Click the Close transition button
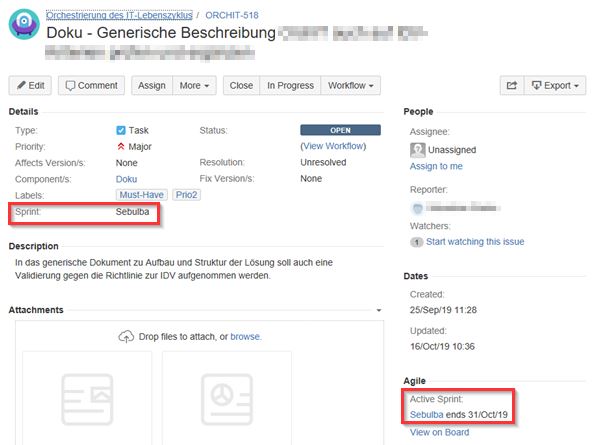 pos(241,85)
